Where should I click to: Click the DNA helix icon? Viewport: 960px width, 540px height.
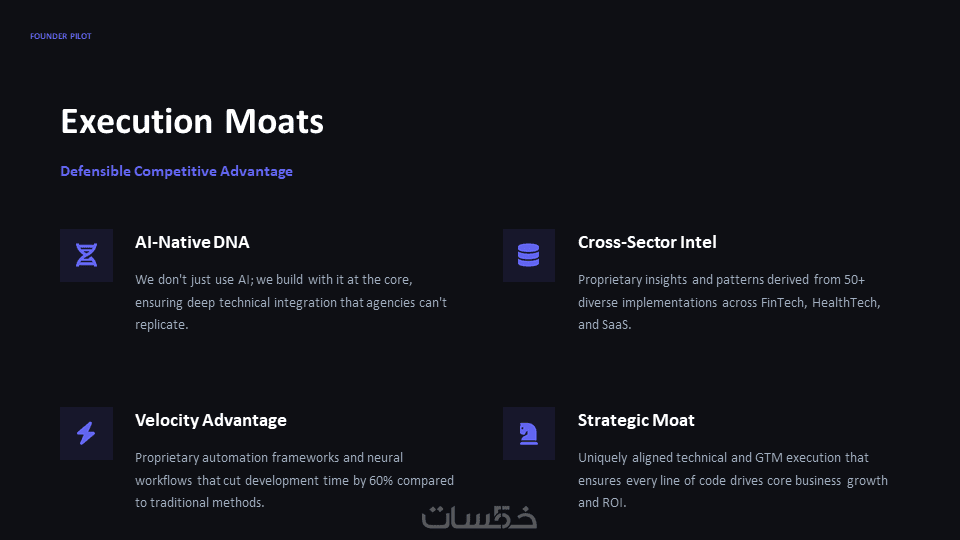tap(86, 255)
